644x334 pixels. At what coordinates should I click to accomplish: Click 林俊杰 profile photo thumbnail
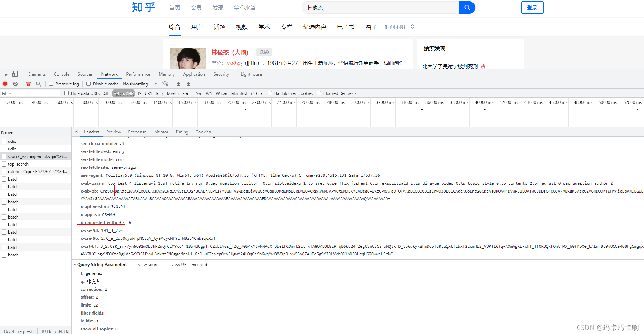(188, 58)
